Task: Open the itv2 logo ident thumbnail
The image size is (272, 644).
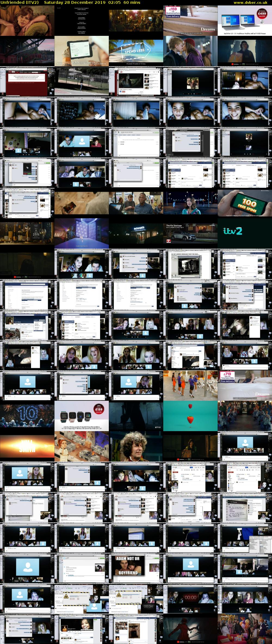Action: (245, 233)
